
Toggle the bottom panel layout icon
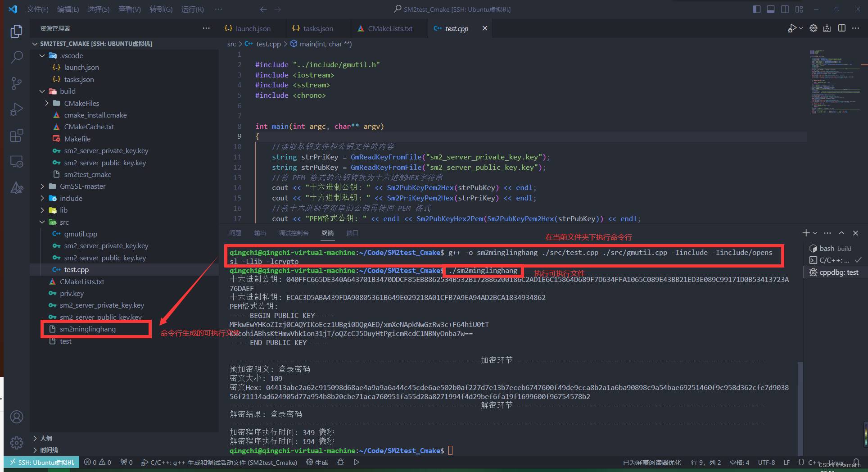click(771, 9)
